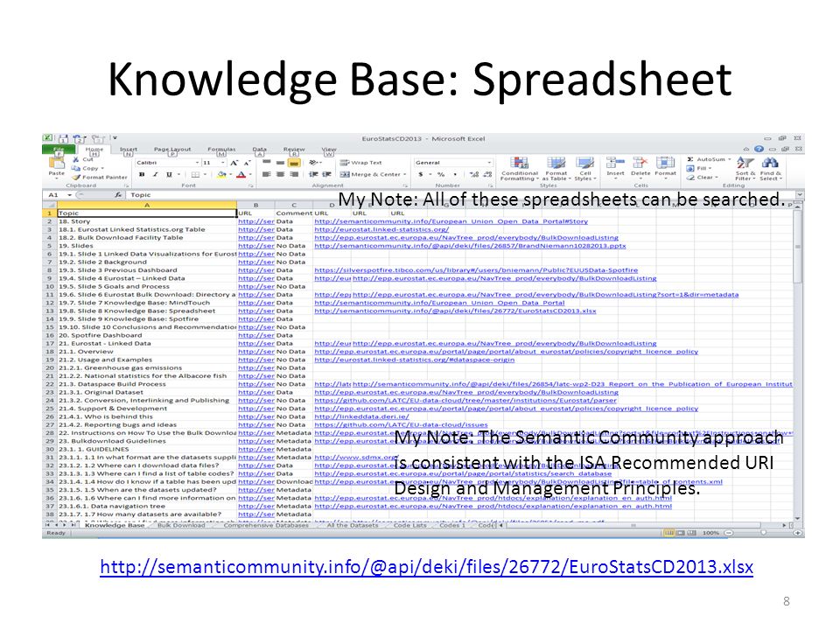Image resolution: width=840 pixels, height=630 pixels.
Task: Open the Name Box A1 dropdown arrow
Action: coord(70,195)
